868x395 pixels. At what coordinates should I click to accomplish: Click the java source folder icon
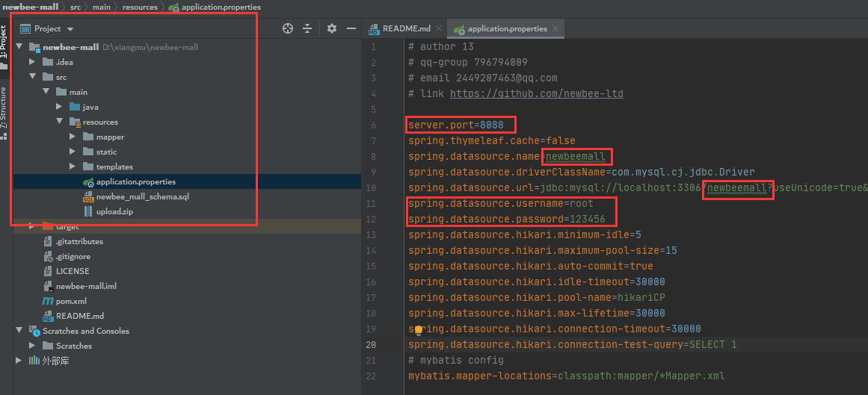pos(75,107)
